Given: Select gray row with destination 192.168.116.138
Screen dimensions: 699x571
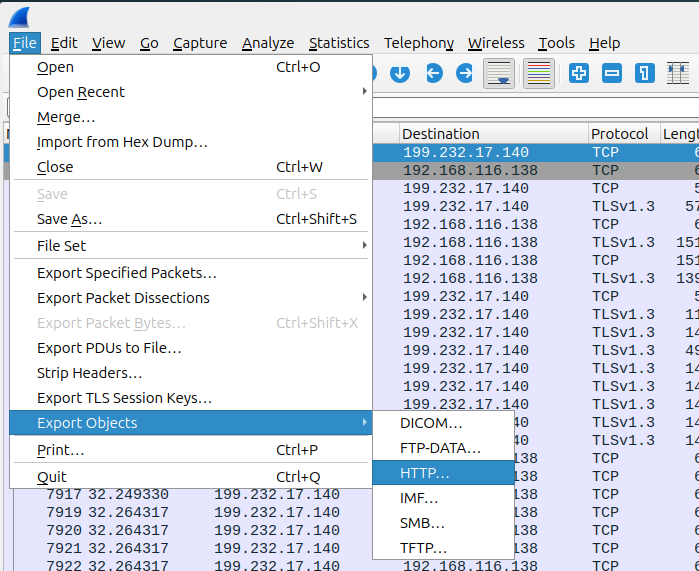Looking at the screenshot, I should tap(535, 170).
